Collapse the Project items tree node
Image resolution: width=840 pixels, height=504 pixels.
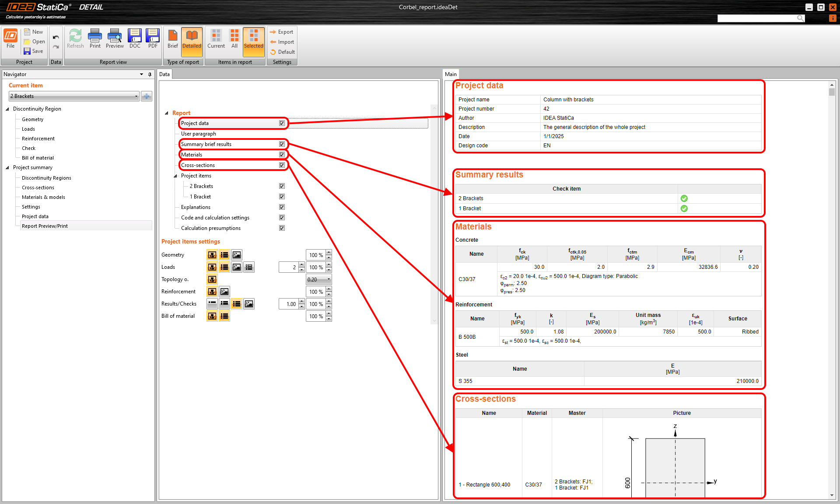pos(175,176)
